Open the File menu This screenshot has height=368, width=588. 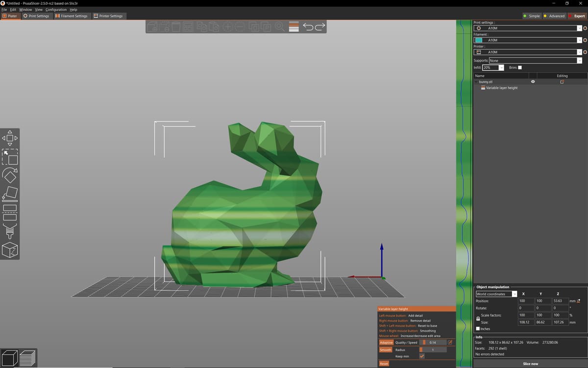pyautogui.click(x=4, y=9)
